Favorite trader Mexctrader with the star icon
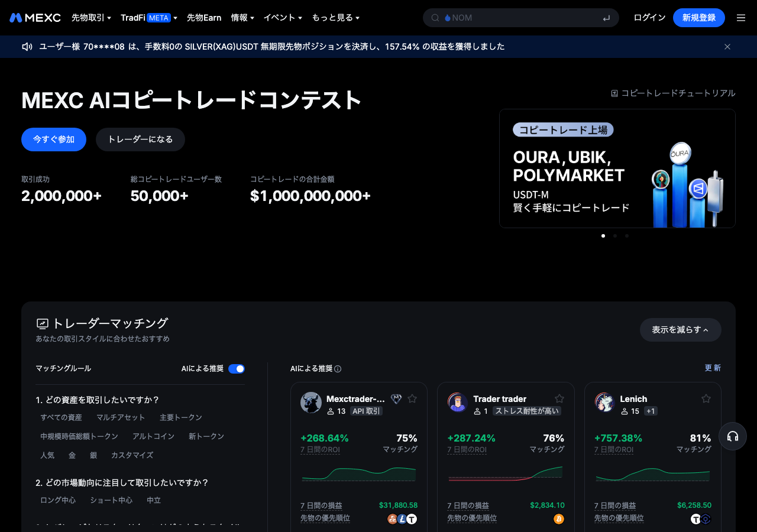The width and height of the screenshot is (757, 532). pyautogui.click(x=412, y=399)
